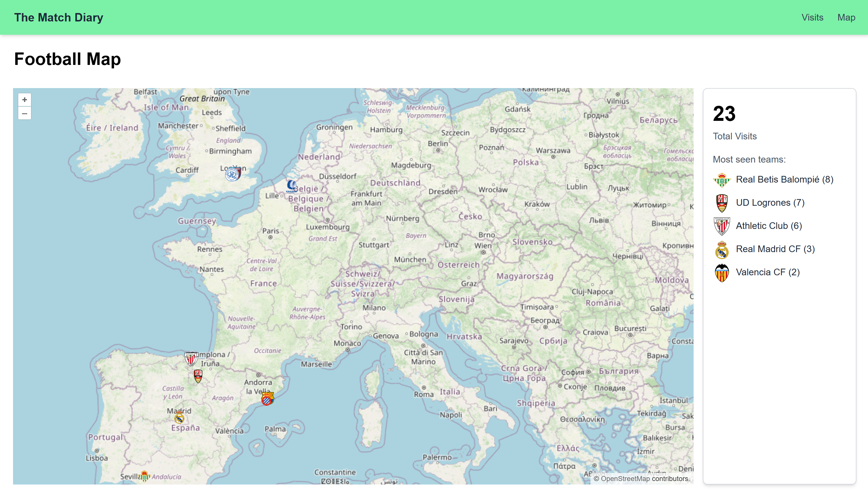Select the UD Logrones marker on the map
This screenshot has width=868, height=499.
click(198, 376)
